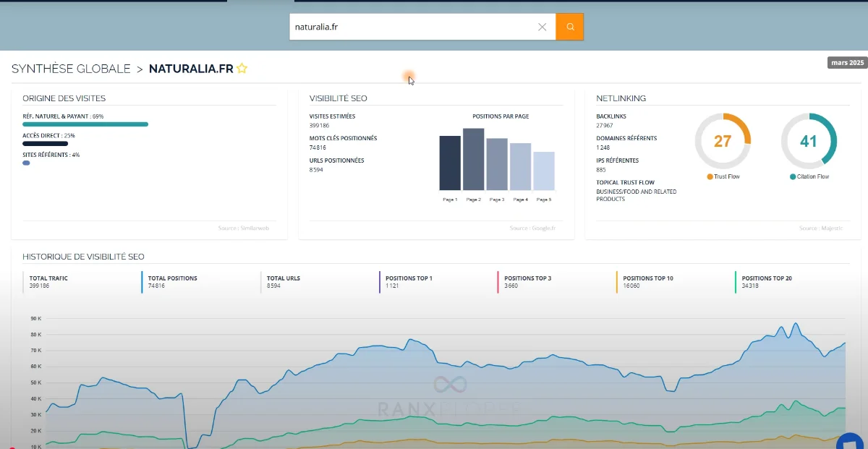Open the chat widget bubble at bottom right

[x=851, y=442]
